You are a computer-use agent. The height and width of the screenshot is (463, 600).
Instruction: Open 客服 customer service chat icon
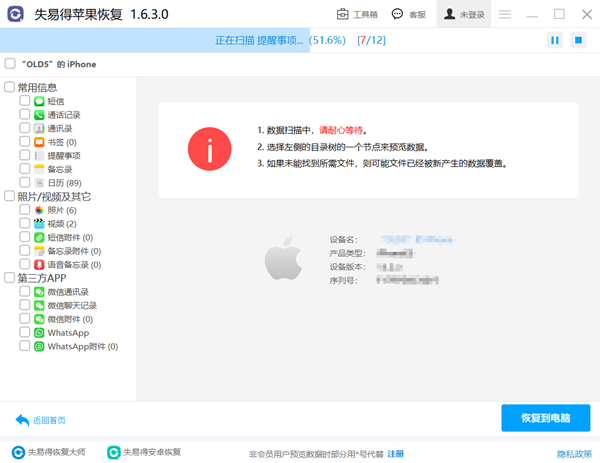coord(397,14)
